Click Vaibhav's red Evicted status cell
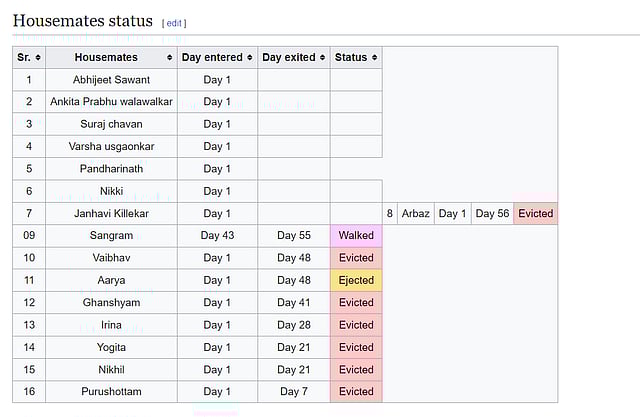Screen dimensions: 640x417 (x=356, y=258)
